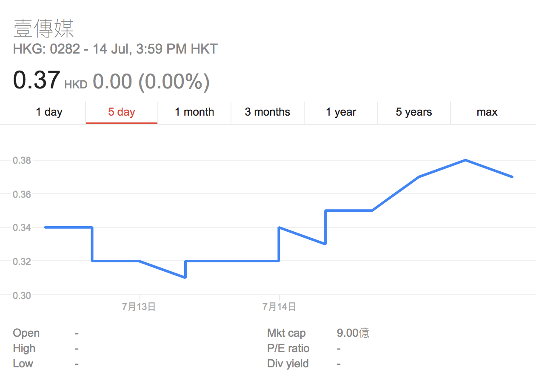Select the 5 day tab
Viewport: 536px width, 392px height.
(122, 112)
